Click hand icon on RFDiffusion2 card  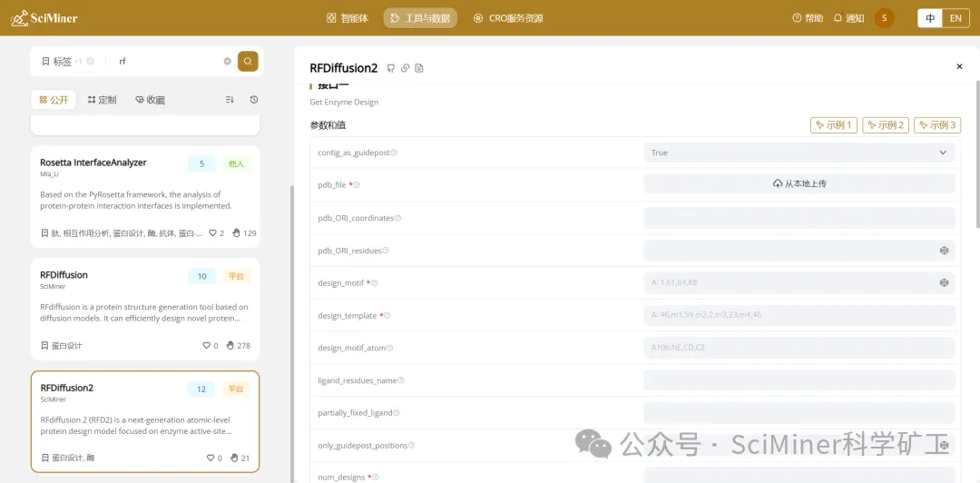[234, 458]
